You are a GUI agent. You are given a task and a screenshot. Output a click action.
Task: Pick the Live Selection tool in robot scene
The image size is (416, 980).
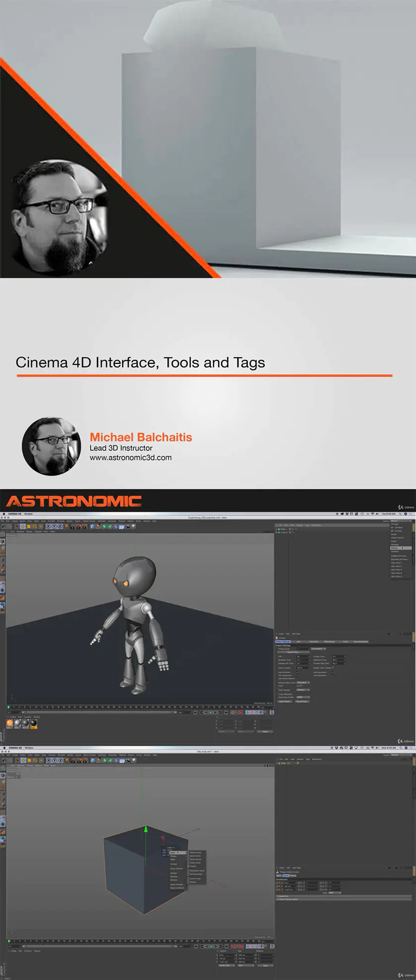[x=16, y=526]
